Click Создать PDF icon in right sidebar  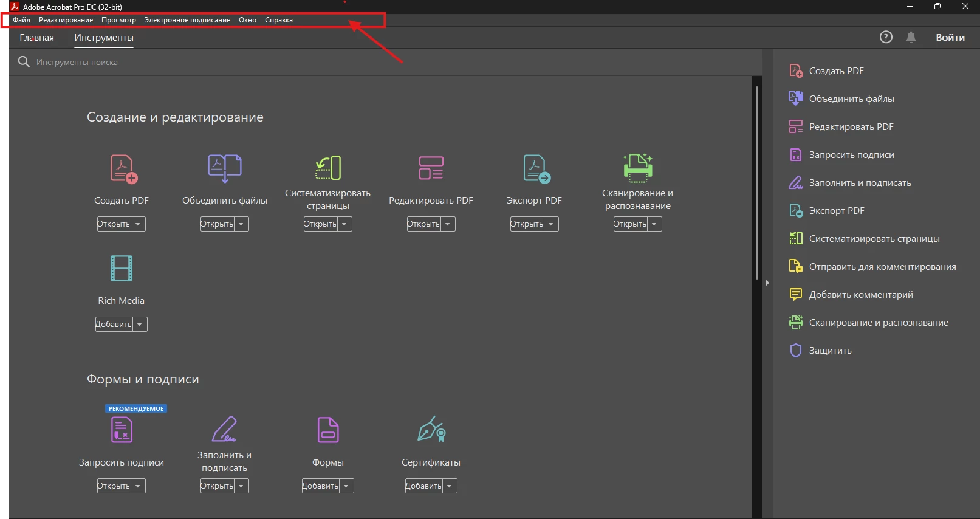coord(796,70)
